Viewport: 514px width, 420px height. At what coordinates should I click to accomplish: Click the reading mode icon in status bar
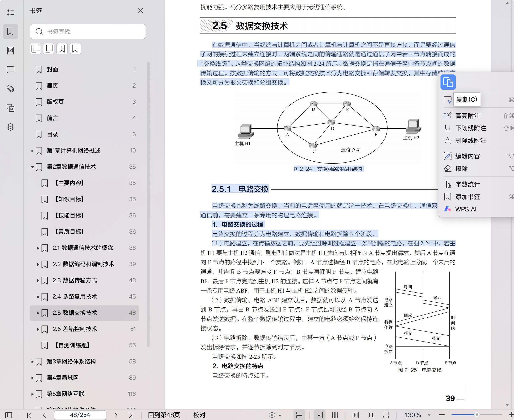pos(356,415)
